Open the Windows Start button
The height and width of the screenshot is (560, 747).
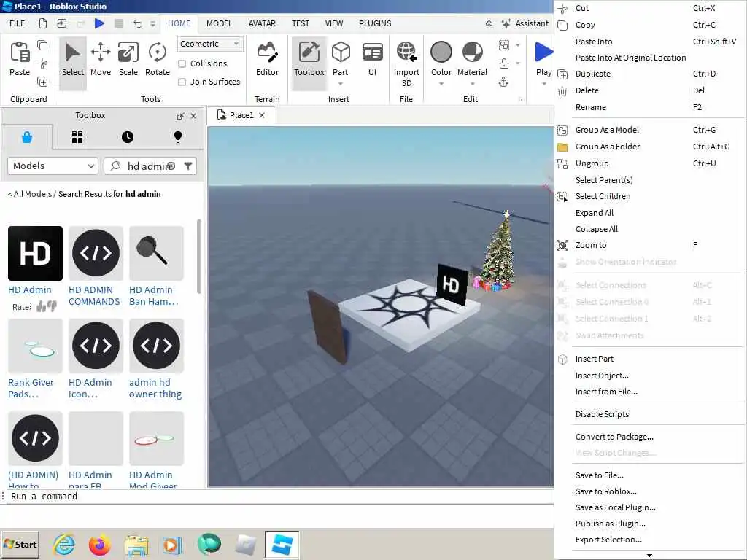click(x=20, y=544)
